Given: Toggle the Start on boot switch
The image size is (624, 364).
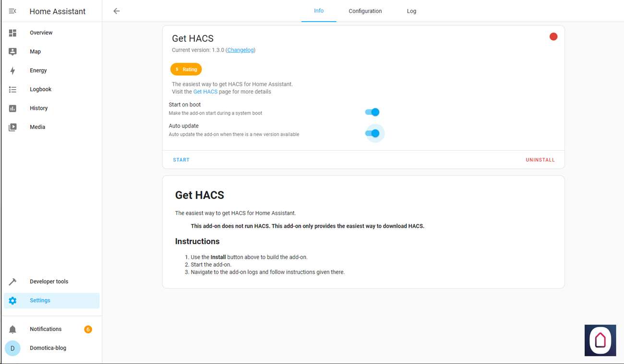Looking at the screenshot, I should point(372,112).
